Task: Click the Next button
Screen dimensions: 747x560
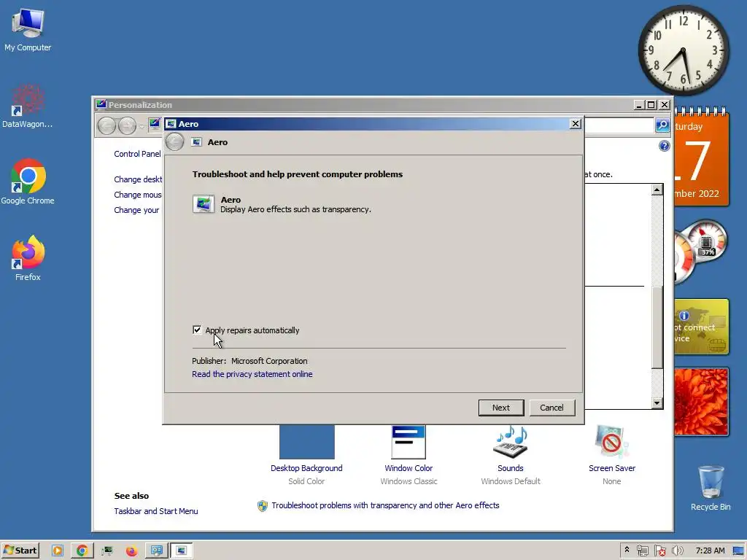Action: point(500,408)
